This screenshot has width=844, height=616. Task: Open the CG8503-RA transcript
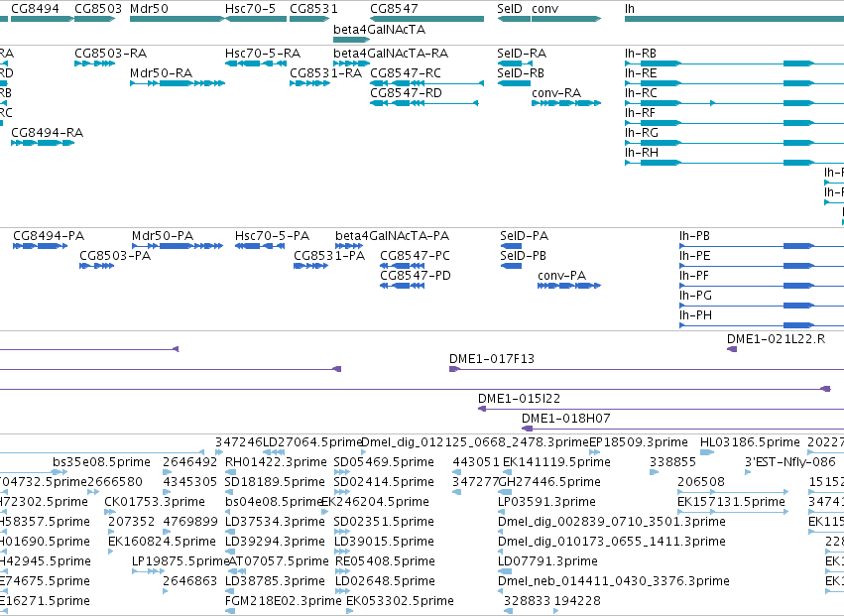coord(95,63)
